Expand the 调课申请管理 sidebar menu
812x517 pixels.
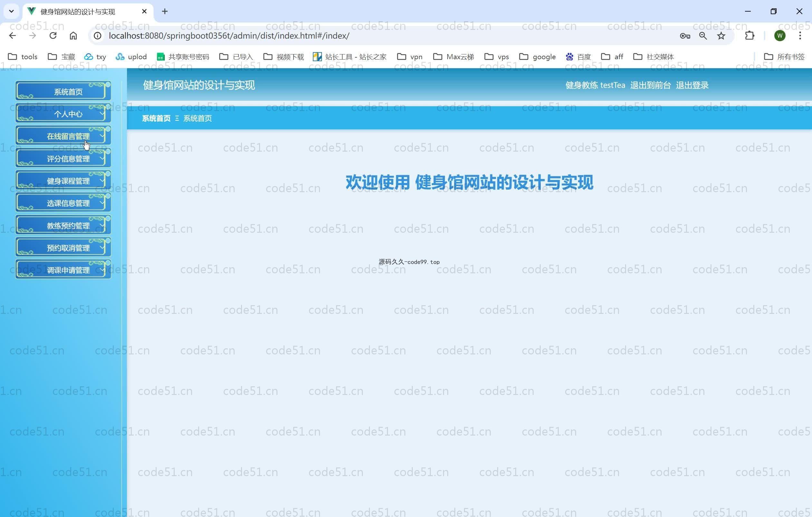[63, 270]
